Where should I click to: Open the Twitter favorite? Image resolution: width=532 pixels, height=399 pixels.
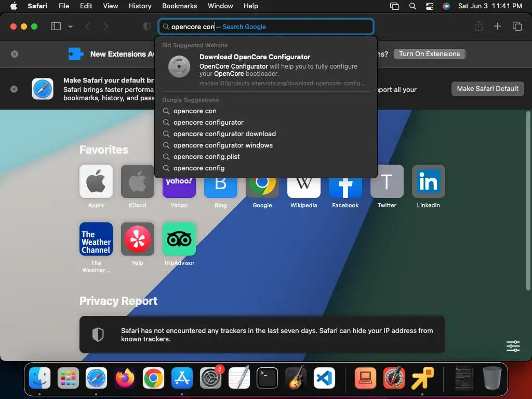point(387,181)
